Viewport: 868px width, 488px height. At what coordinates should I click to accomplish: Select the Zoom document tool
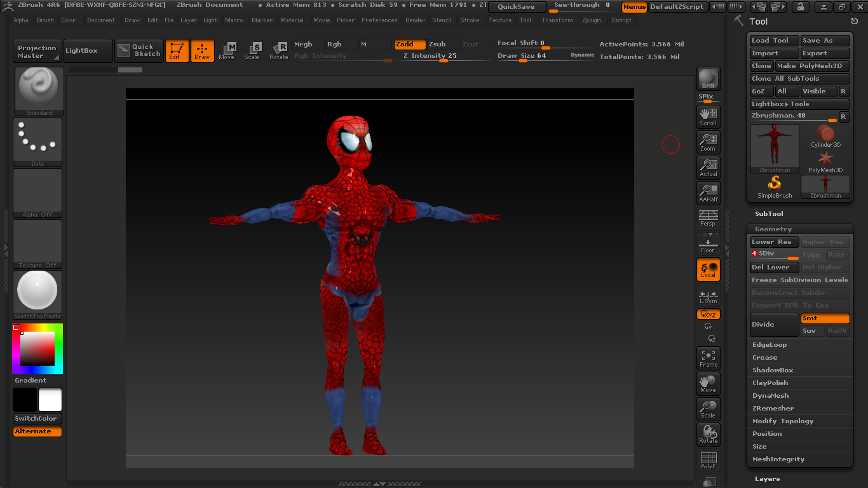coord(708,142)
